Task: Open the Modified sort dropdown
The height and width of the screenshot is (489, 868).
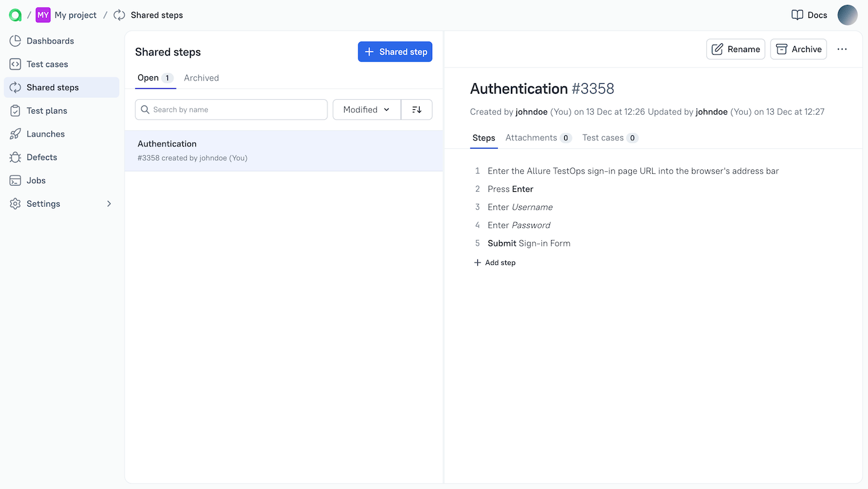Action: click(366, 109)
